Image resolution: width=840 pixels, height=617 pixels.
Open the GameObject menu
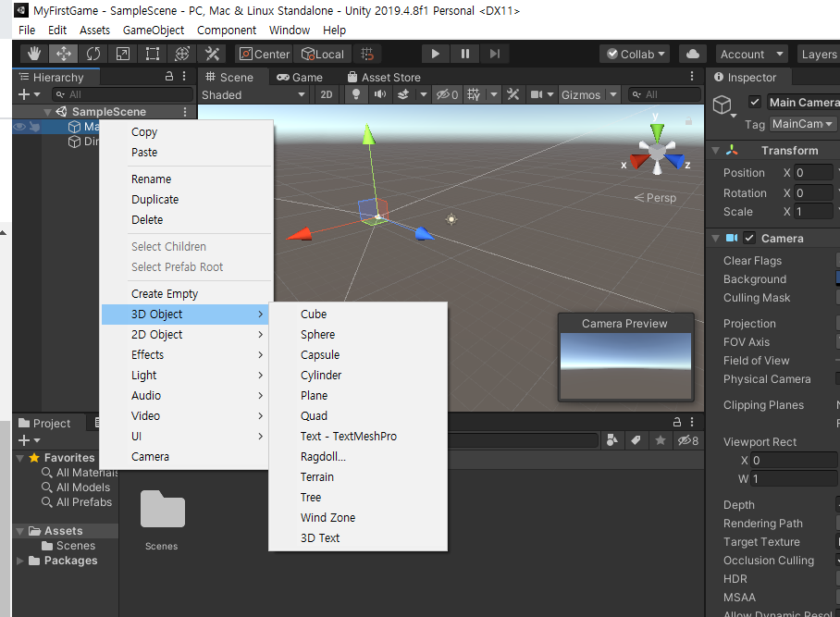coord(154,30)
